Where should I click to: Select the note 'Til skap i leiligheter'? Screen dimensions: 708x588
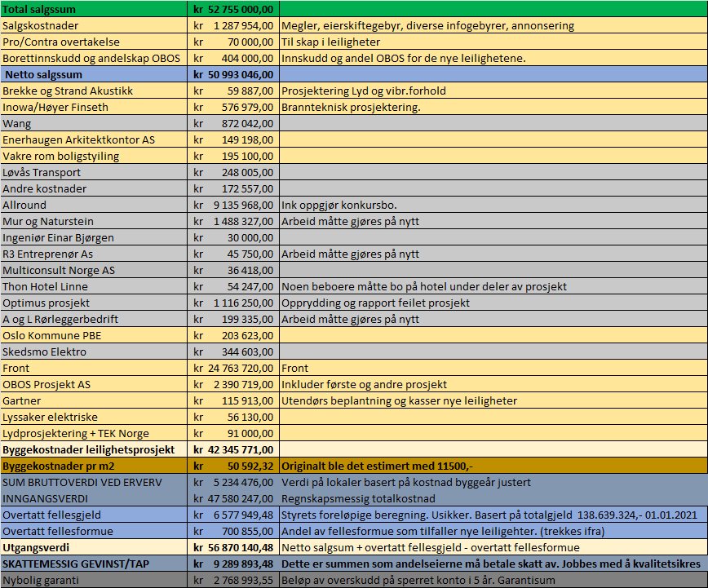[x=330, y=42]
